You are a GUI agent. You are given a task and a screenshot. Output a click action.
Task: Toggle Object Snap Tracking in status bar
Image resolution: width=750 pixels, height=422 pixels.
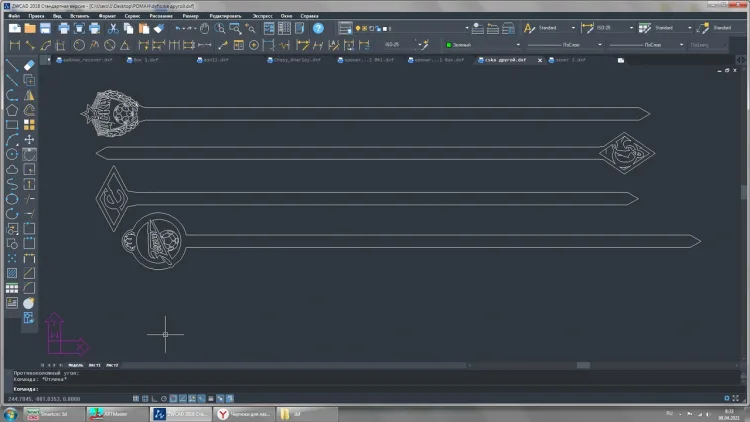183,399
